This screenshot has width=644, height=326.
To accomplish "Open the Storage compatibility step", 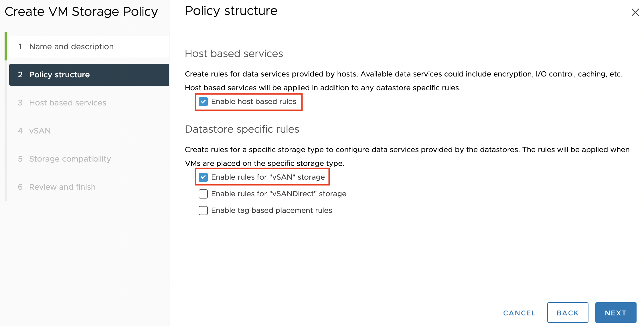I will tap(70, 159).
